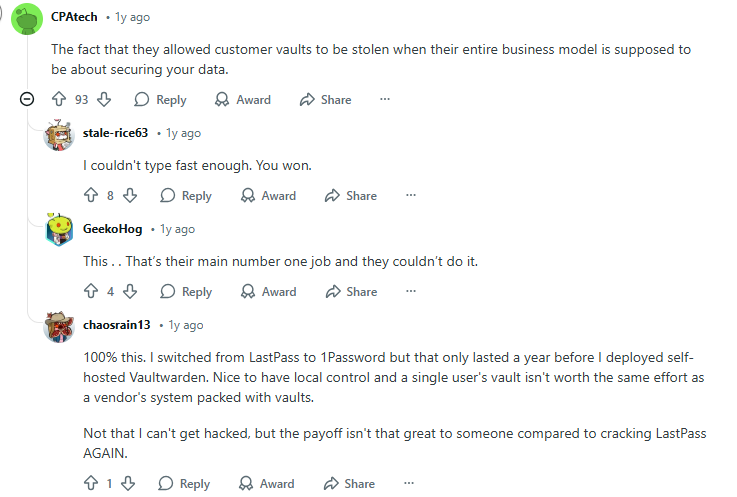The width and height of the screenshot is (737, 497).
Task: Downvote chaosrain13's comment
Action: click(128, 484)
